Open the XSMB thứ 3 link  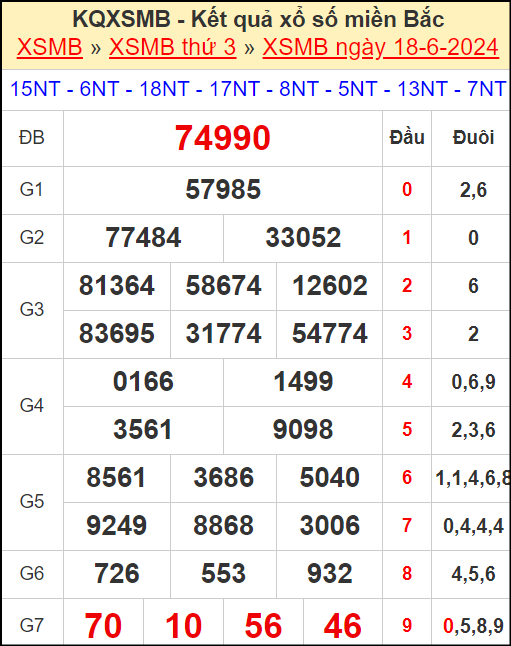pos(173,47)
